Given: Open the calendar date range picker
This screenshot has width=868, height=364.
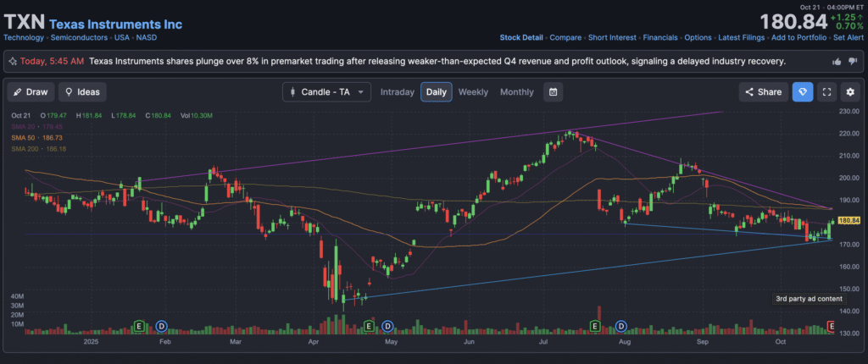Looking at the screenshot, I should pos(553,91).
